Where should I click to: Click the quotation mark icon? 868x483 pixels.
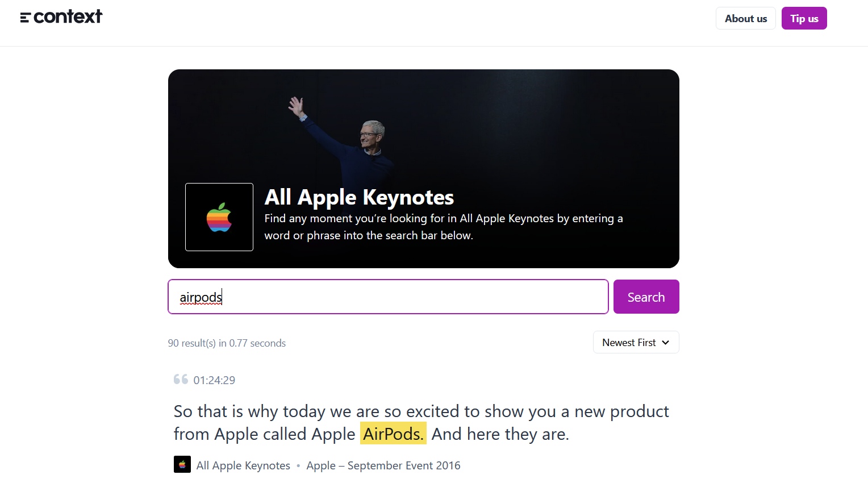tap(181, 380)
